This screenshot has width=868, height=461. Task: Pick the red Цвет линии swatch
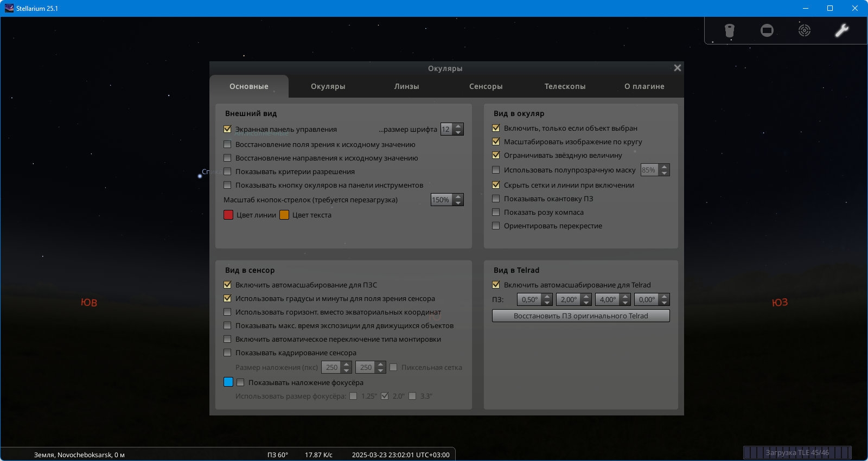[x=228, y=215]
